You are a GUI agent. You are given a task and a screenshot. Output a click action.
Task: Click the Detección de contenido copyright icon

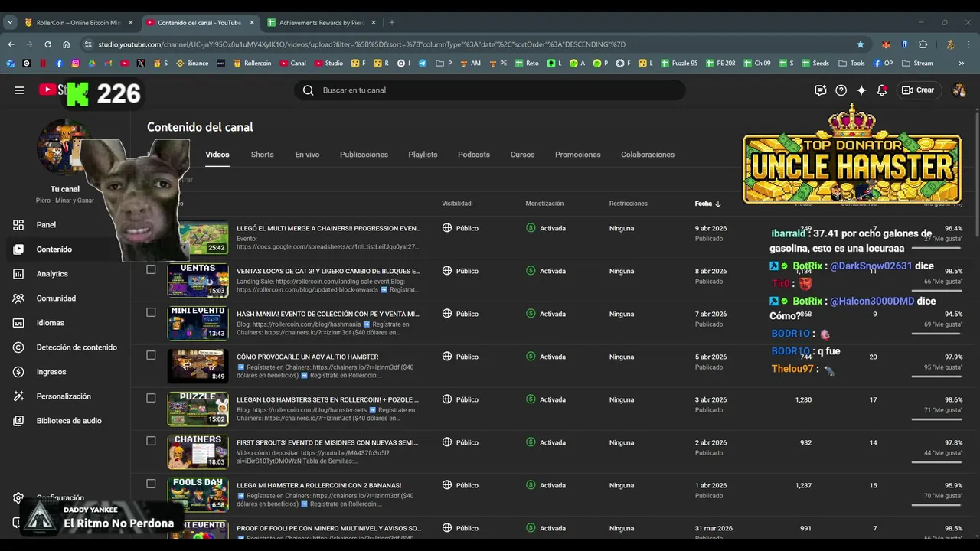tap(18, 347)
